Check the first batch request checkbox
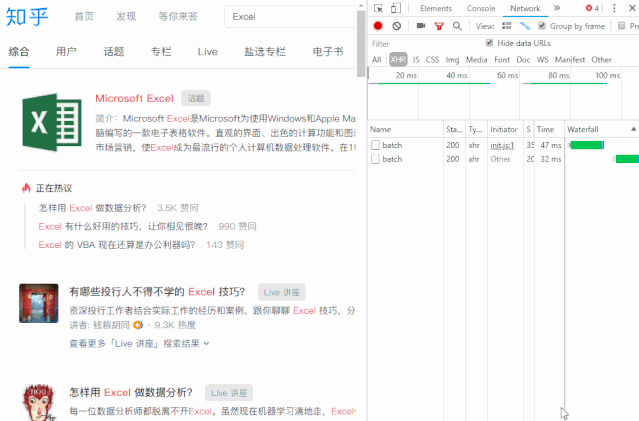This screenshot has height=421, width=639. [x=375, y=145]
